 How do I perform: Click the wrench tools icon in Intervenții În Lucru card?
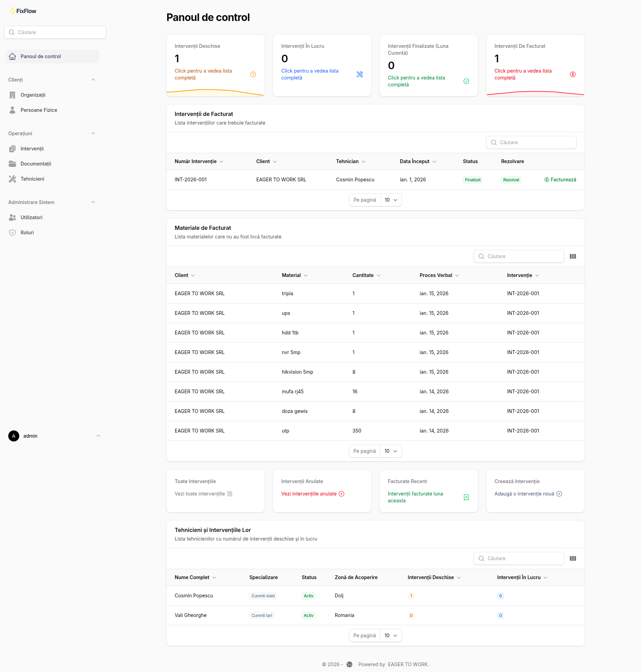coord(360,74)
